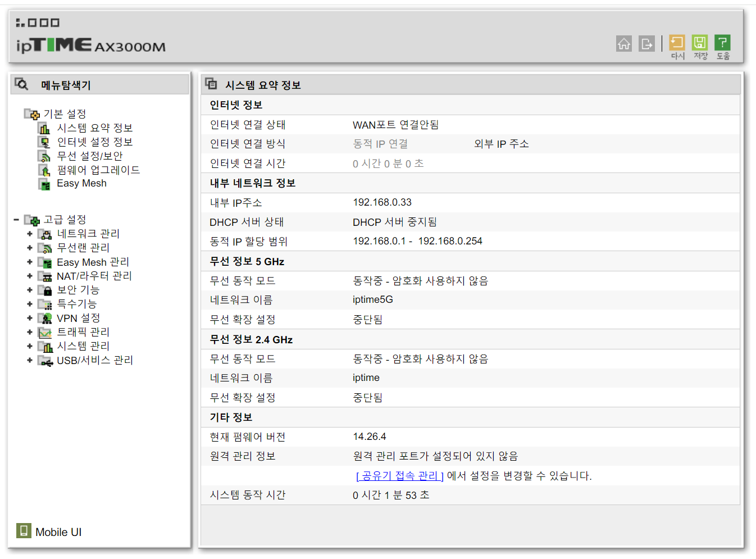Click the 무선 설정/보안 wireless icon

[x=44, y=156]
